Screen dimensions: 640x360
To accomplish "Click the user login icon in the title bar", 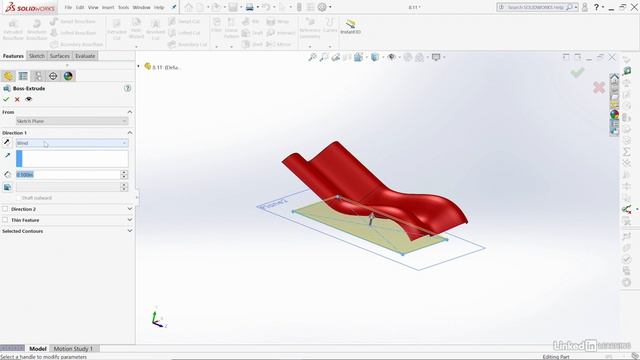I will (x=584, y=7).
